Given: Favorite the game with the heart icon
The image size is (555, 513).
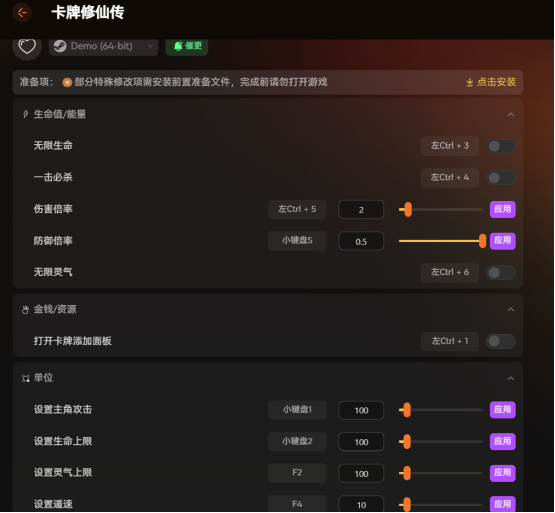Looking at the screenshot, I should point(27,46).
